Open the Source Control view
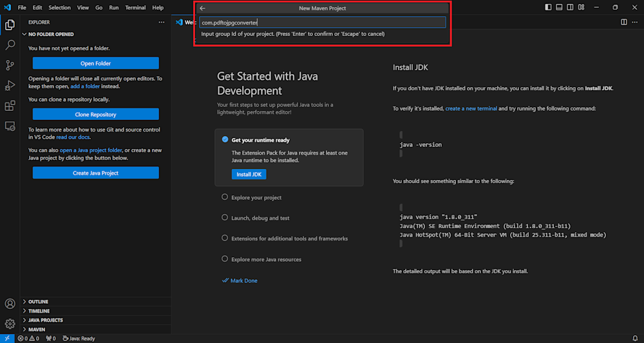Viewport: 644px width, 343px height. 10,65
